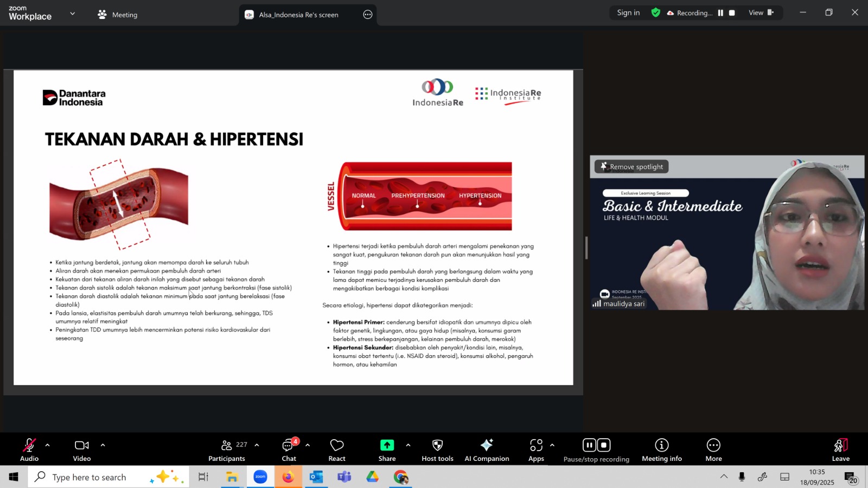This screenshot has width=868, height=488.
Task: Expand audio settings arrow
Action: (48, 445)
